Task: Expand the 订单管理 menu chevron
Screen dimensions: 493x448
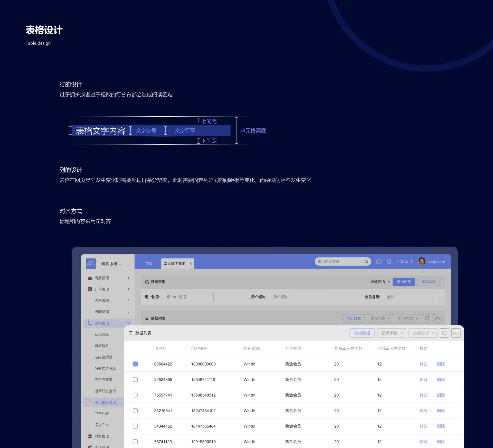Action: (x=129, y=289)
